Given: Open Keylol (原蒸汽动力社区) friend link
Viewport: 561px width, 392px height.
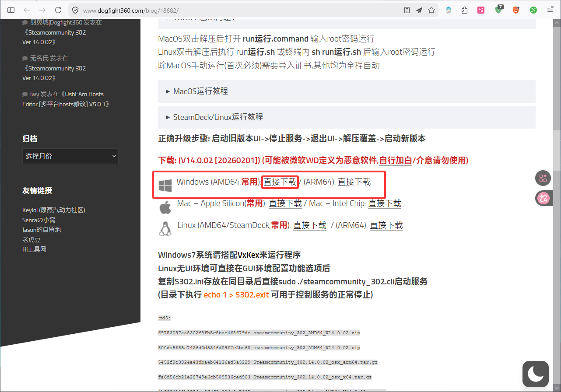Looking at the screenshot, I should (53, 210).
